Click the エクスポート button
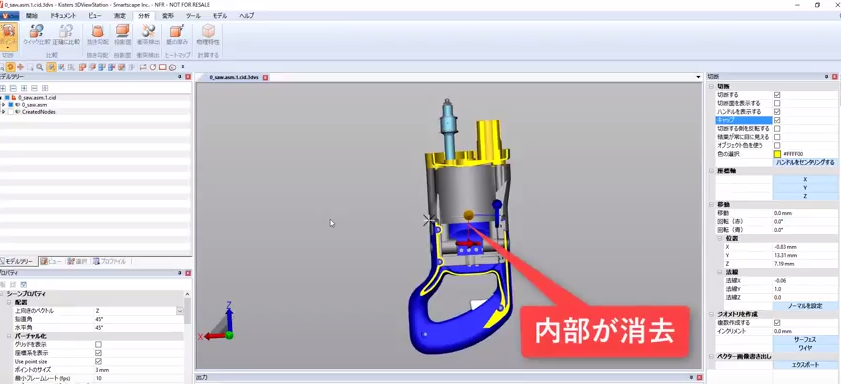Image resolution: width=841 pixels, height=384 pixels. coord(805,365)
